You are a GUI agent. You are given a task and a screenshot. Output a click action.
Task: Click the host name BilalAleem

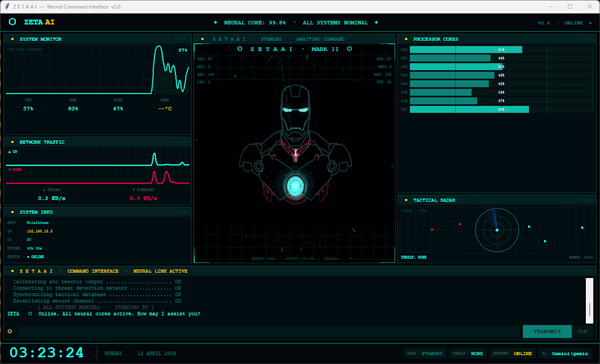pyautogui.click(x=38, y=222)
